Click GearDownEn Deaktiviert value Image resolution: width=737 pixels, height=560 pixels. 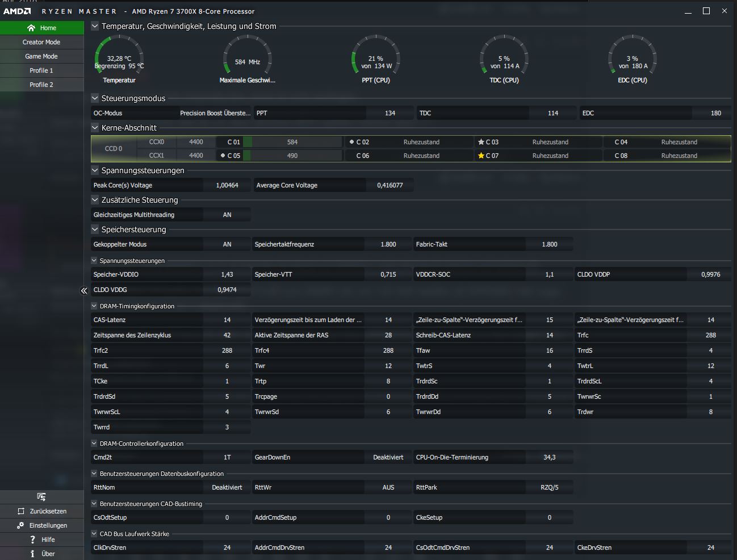tap(388, 457)
